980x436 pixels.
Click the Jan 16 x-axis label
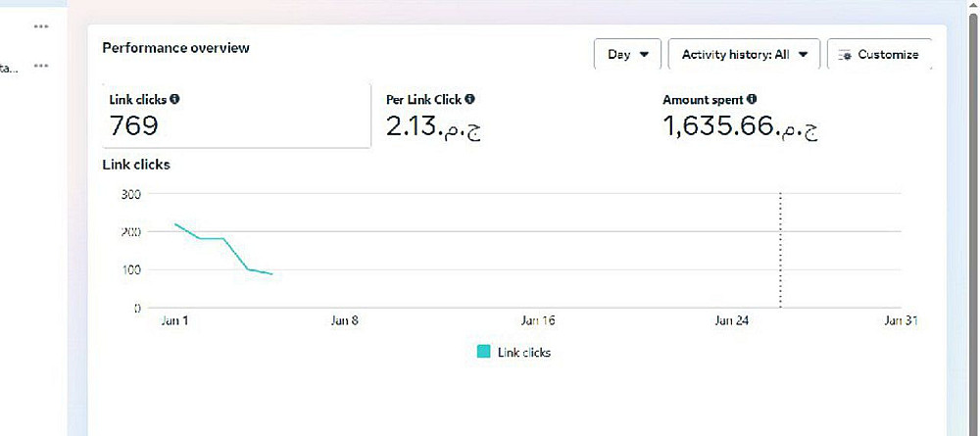[x=538, y=320]
